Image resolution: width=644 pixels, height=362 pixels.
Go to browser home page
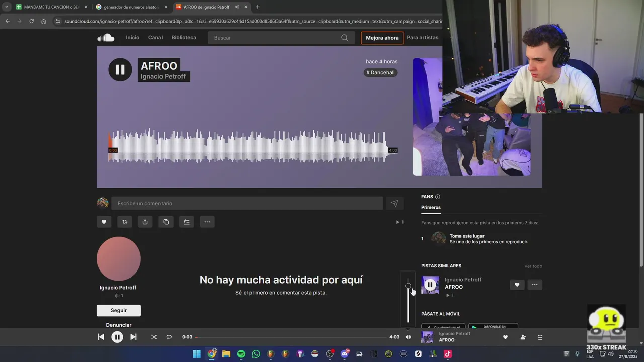[x=44, y=21]
